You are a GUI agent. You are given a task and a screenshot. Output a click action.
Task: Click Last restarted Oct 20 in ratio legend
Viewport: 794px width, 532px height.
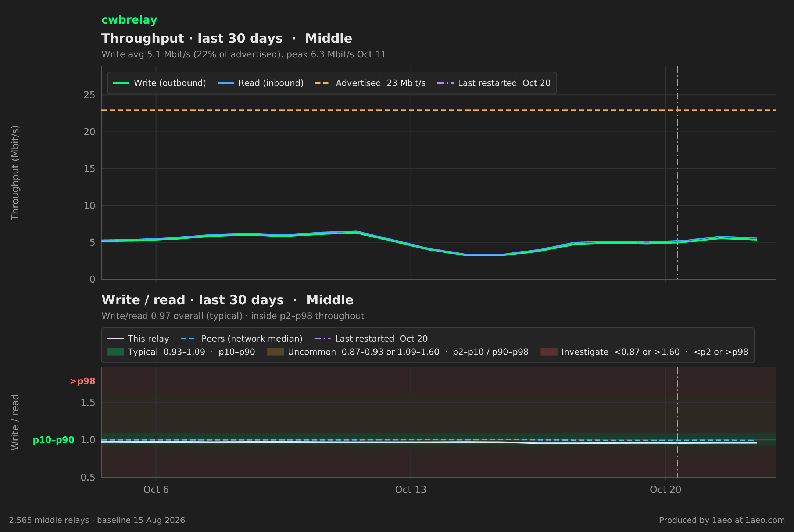point(371,339)
